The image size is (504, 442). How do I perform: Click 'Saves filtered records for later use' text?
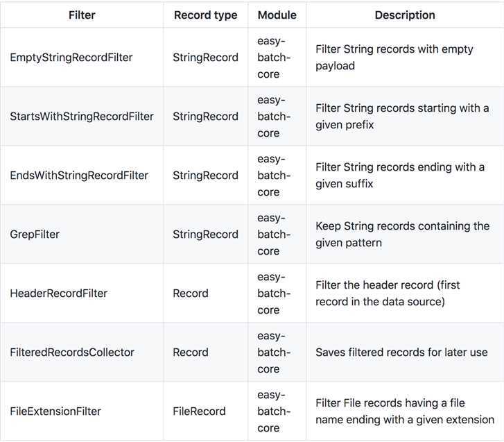point(401,352)
